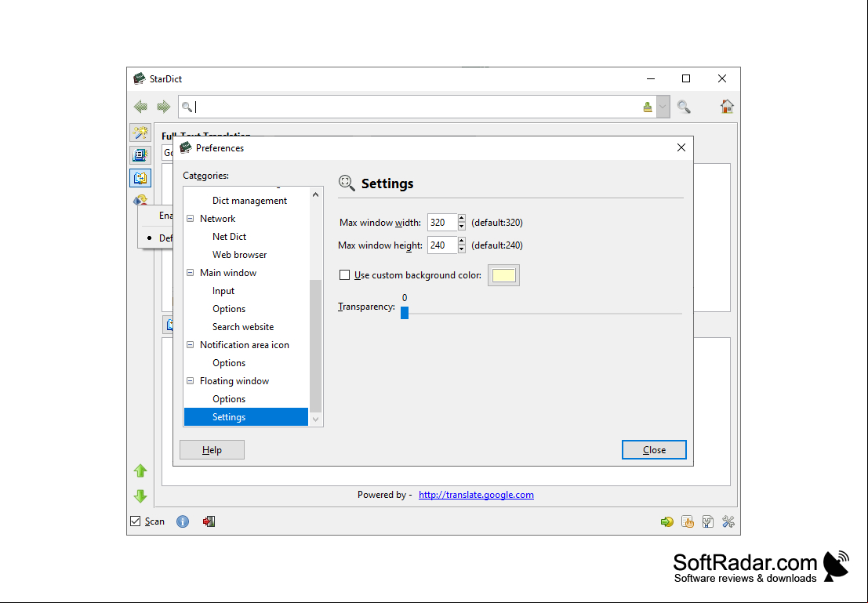The image size is (868, 603).
Task: Toggle the Scan checkbox
Action: click(135, 521)
